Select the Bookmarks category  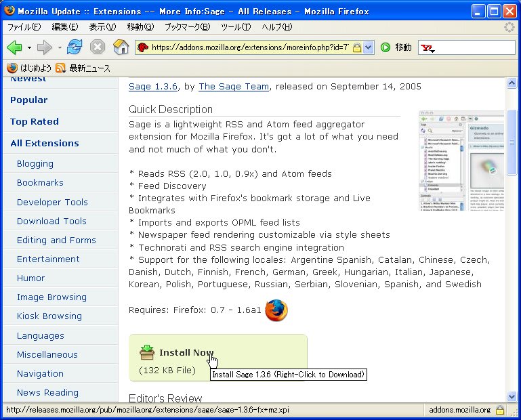click(40, 183)
